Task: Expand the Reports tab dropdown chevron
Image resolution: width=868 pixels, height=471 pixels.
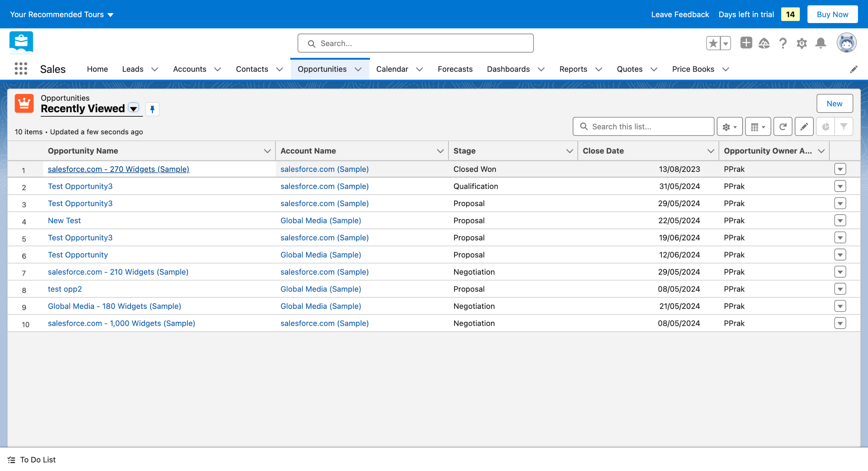Action: point(599,69)
